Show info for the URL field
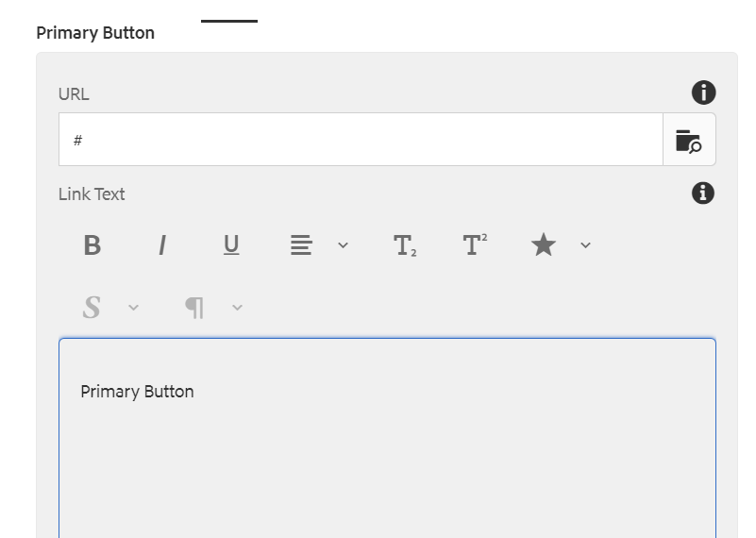Image resolution: width=756 pixels, height=538 pixels. click(x=703, y=92)
